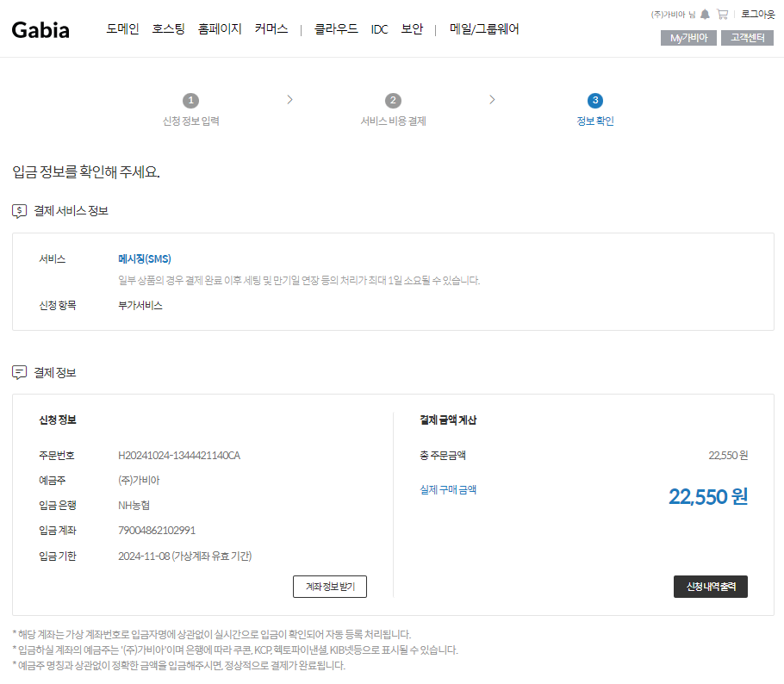Click order number H20241024-1344421140CA

pos(179,456)
